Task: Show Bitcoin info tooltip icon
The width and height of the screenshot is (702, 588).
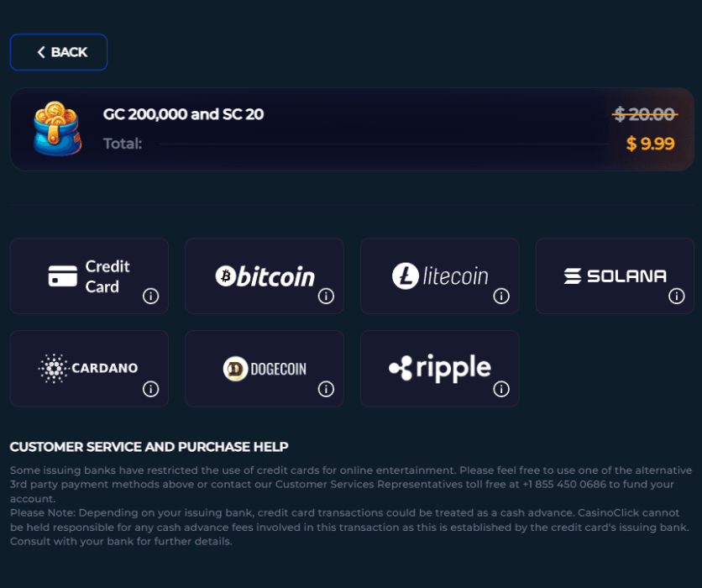Action: click(x=327, y=296)
